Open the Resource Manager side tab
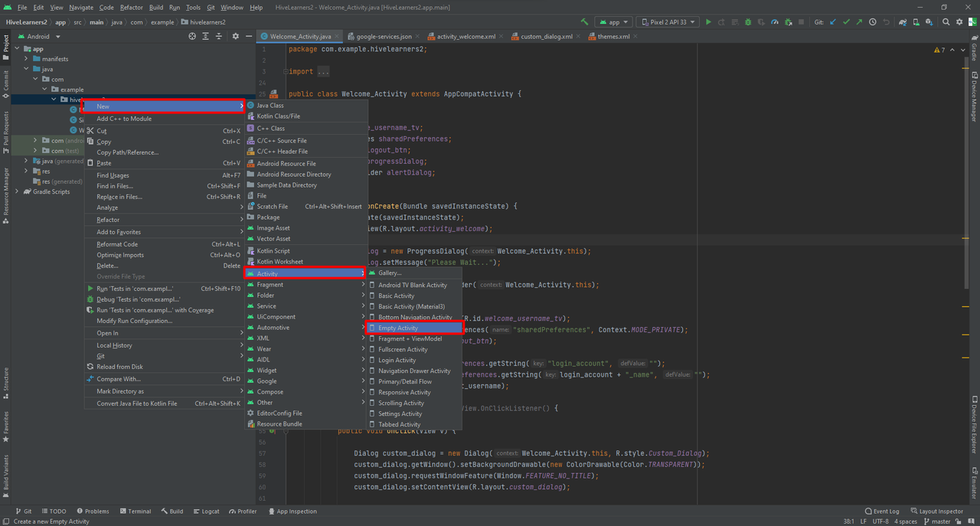Screen dimensions: 980x526 [x=5, y=195]
